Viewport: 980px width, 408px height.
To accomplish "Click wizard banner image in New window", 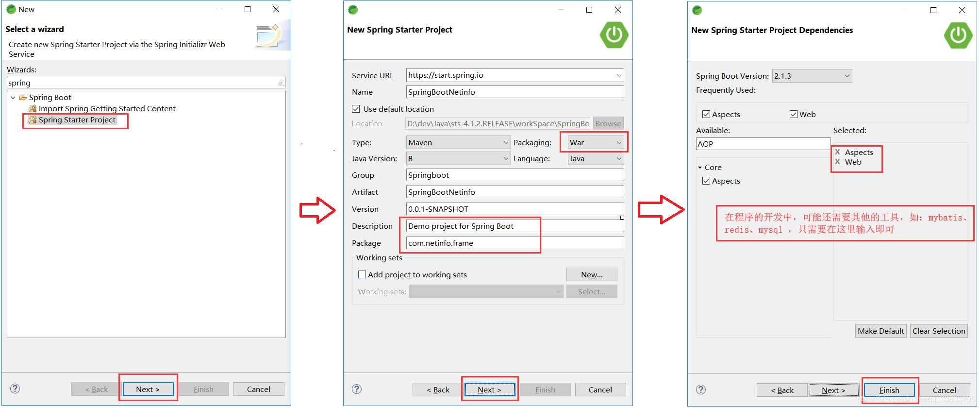I will [x=272, y=35].
